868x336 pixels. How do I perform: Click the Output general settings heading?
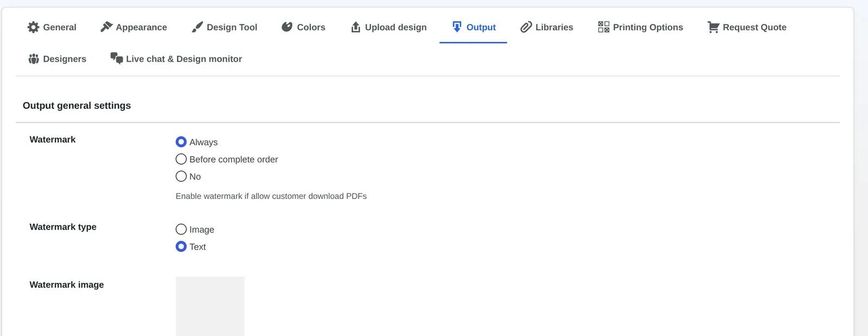click(77, 106)
